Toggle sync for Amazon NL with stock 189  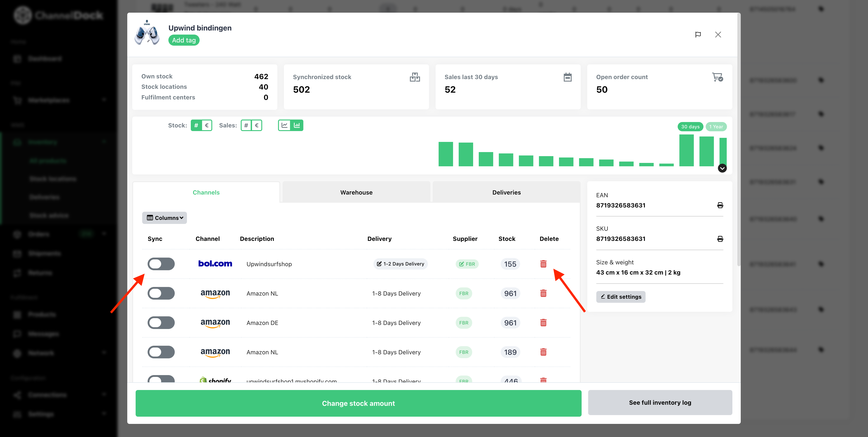click(161, 352)
